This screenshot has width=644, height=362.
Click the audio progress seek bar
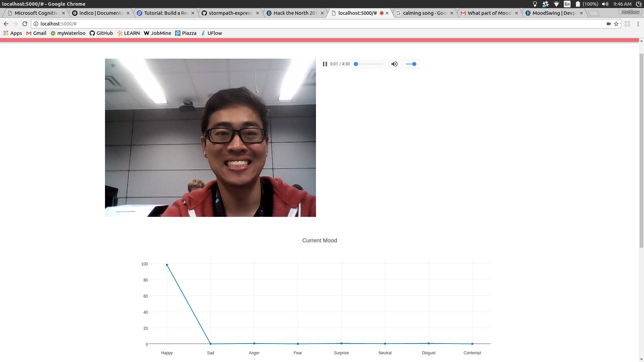point(369,64)
